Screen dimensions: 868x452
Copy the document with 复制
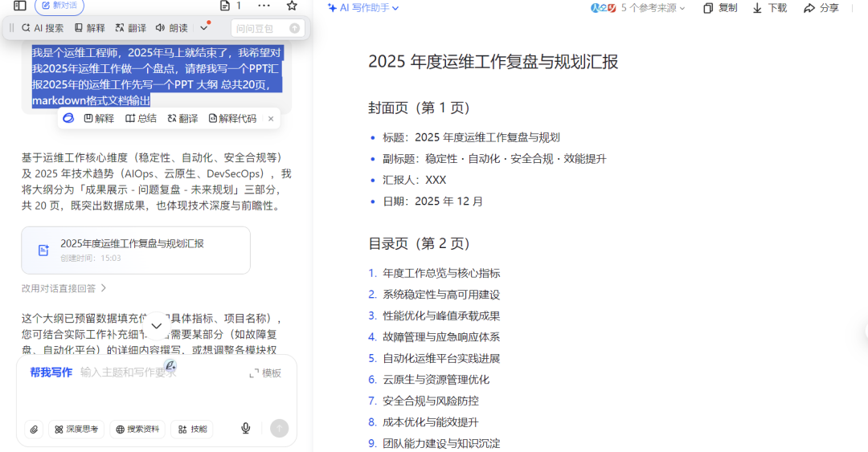click(x=720, y=8)
